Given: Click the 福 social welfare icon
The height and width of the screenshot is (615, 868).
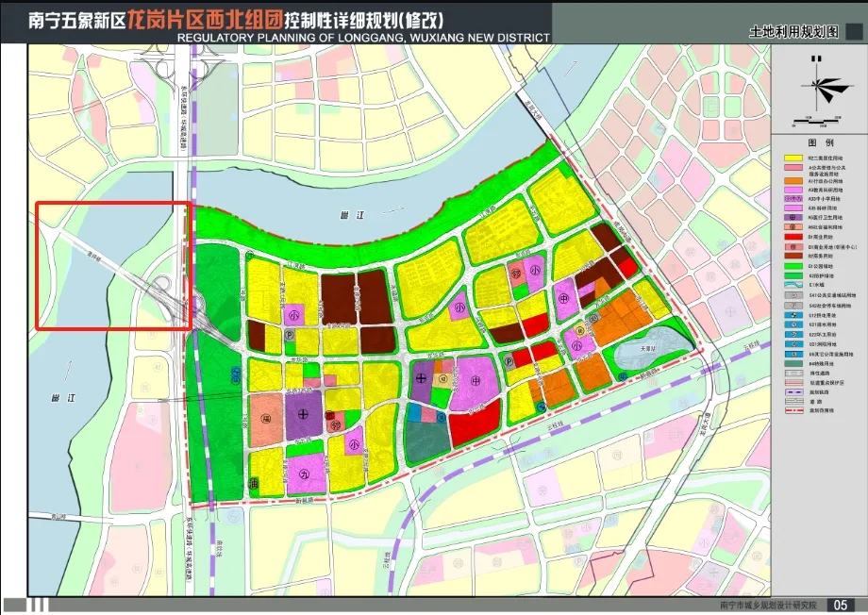Looking at the screenshot, I should click(x=265, y=420).
